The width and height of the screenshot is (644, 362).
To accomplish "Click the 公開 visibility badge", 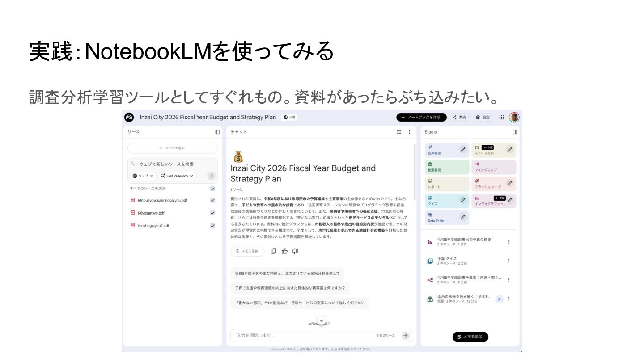I will tap(289, 118).
